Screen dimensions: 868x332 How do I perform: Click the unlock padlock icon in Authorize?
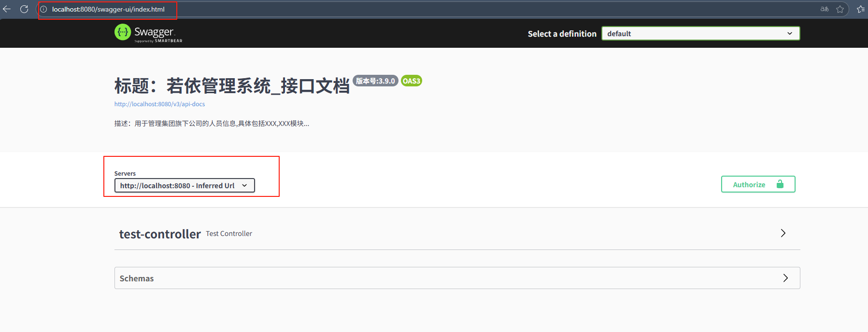780,184
